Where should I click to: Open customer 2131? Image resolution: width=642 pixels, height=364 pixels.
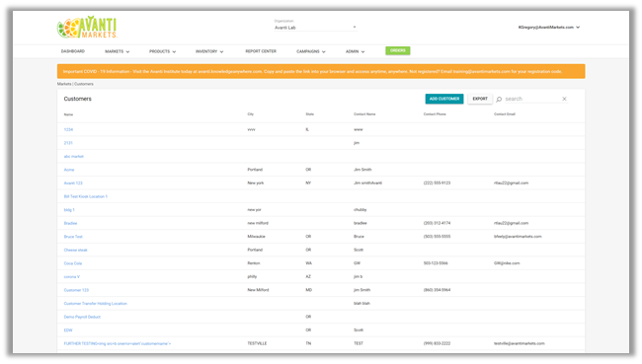click(x=68, y=143)
